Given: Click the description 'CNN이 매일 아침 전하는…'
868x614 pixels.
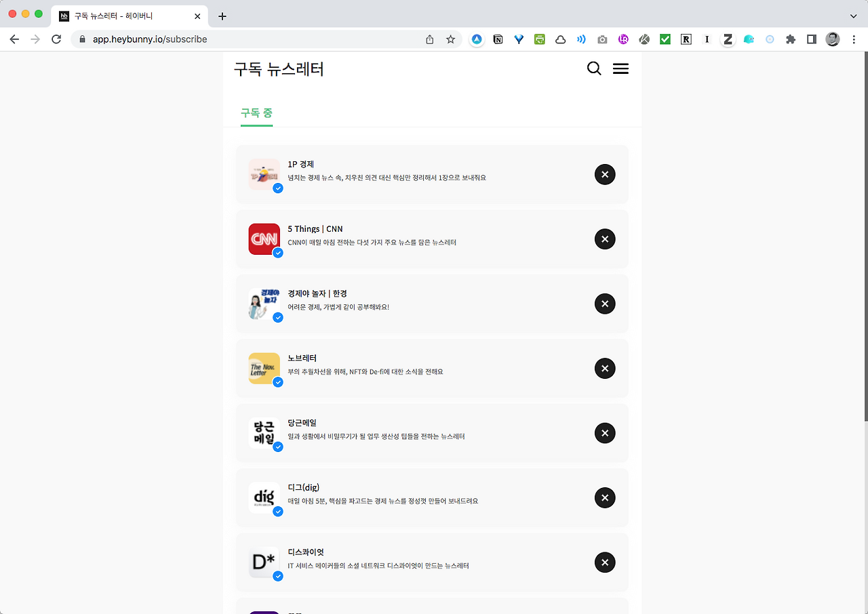Looking at the screenshot, I should click(372, 242).
